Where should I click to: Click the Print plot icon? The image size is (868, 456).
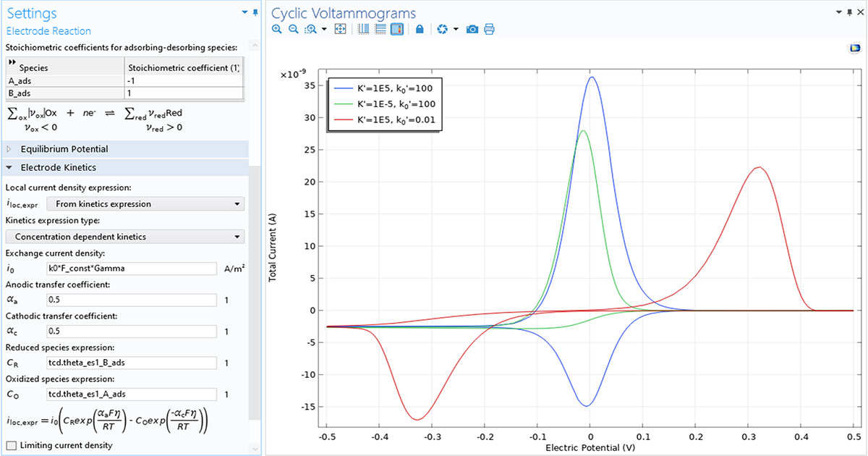489,29
